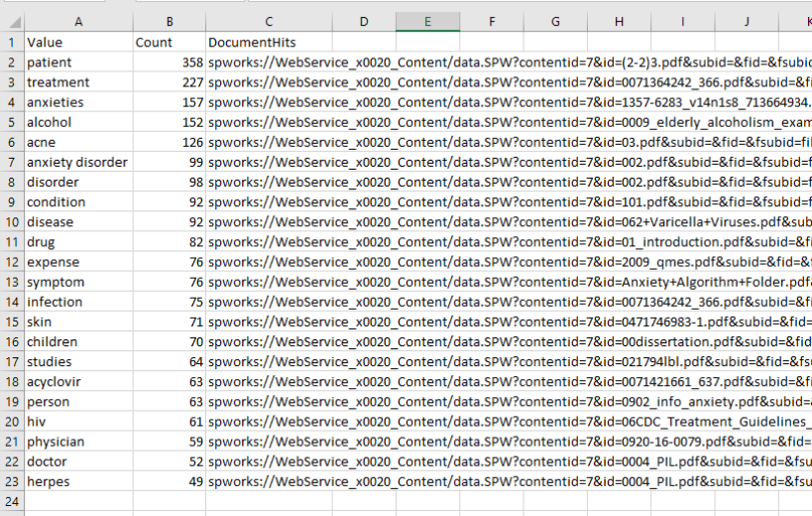Viewport: 812px width, 516px height.
Task: Select the 'condition' cell
Action: 78,202
